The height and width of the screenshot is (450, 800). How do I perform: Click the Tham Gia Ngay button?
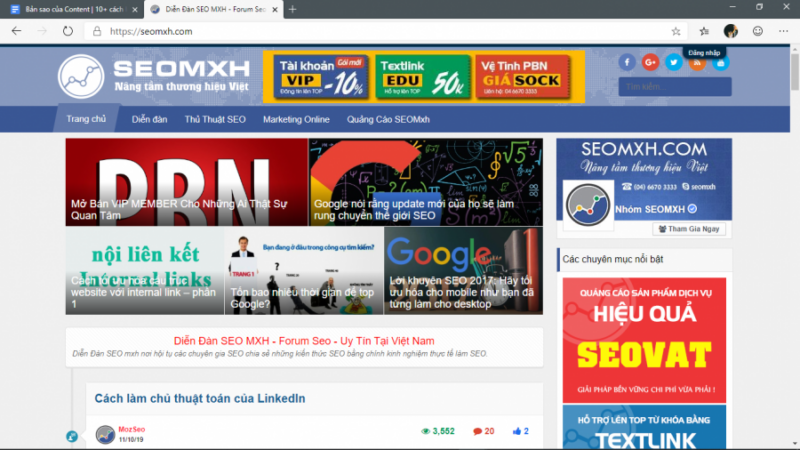(x=689, y=229)
